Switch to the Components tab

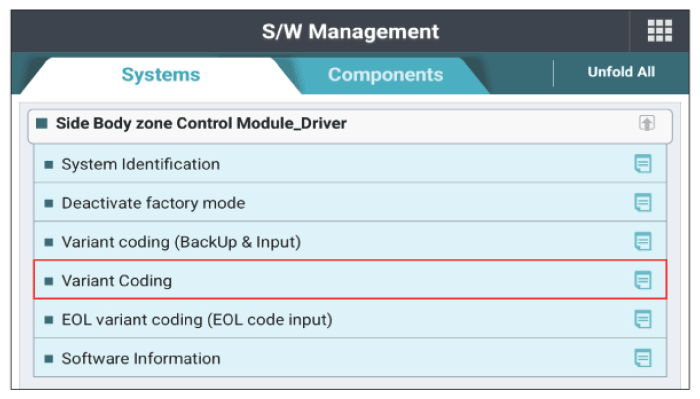385,75
